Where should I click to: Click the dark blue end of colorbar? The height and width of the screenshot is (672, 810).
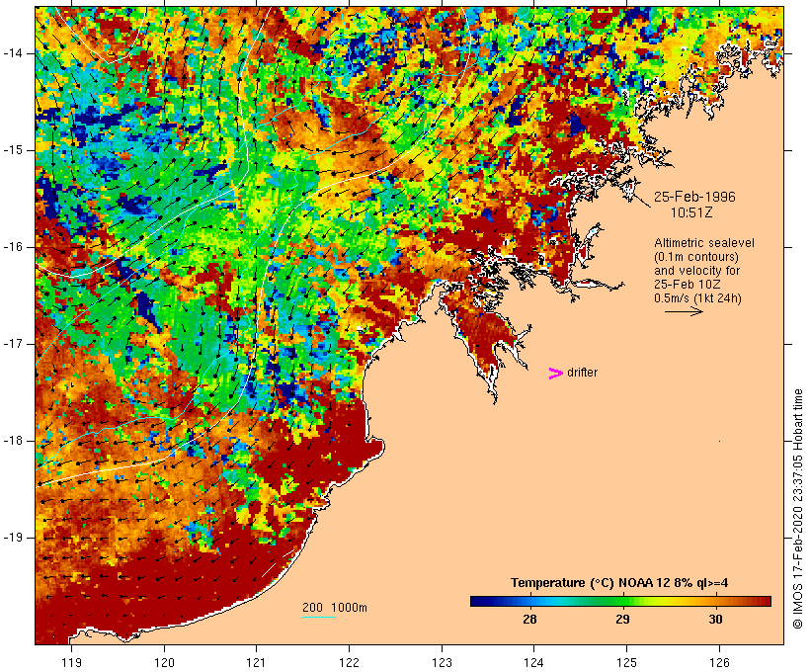pos(478,601)
